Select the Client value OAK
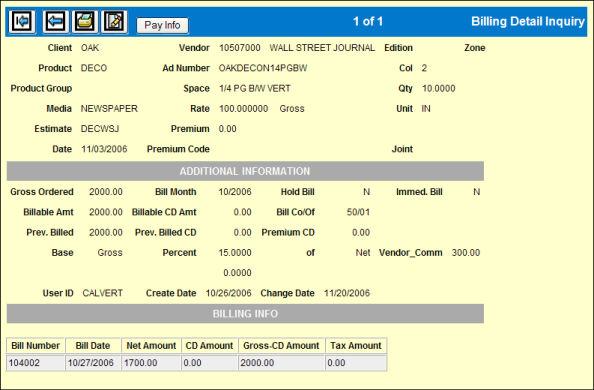The image size is (594, 390). pyautogui.click(x=90, y=48)
